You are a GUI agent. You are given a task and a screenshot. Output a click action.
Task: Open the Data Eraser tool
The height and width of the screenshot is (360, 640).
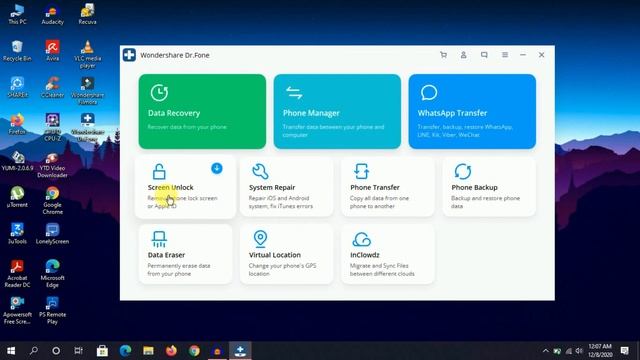pyautogui.click(x=185, y=254)
